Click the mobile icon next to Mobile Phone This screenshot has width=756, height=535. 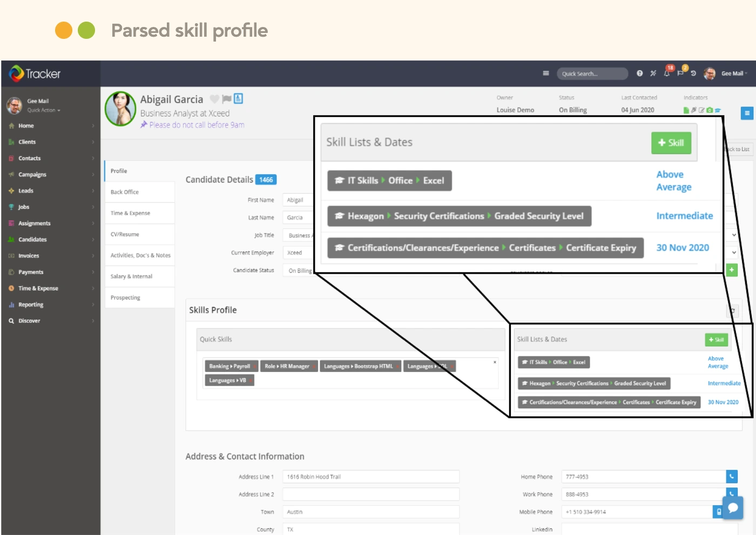pos(718,512)
